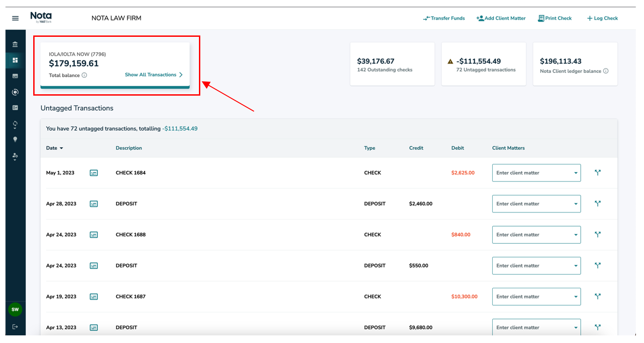Click Transfer Funds in top bar

[x=444, y=18]
